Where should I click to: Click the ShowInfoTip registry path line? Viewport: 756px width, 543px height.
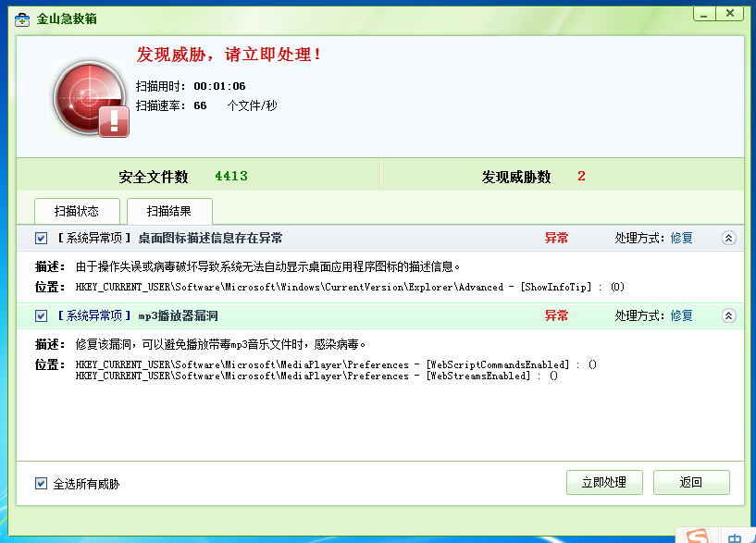[350, 287]
